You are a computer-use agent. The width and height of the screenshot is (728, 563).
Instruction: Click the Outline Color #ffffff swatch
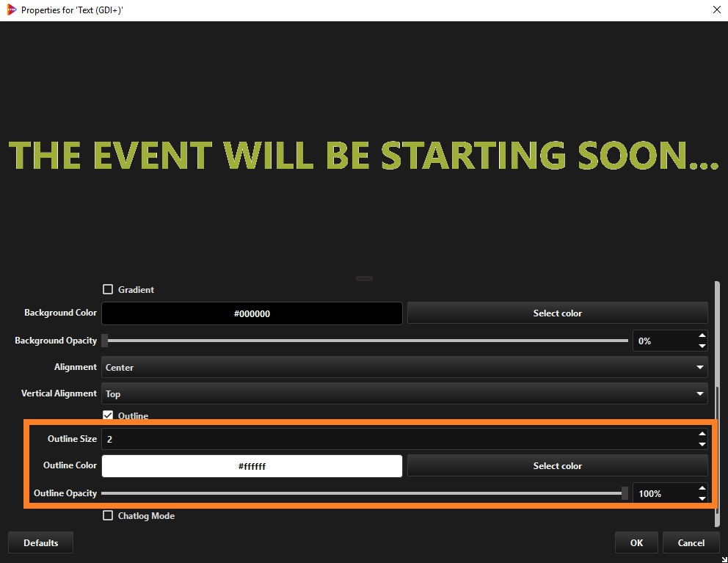(x=252, y=466)
